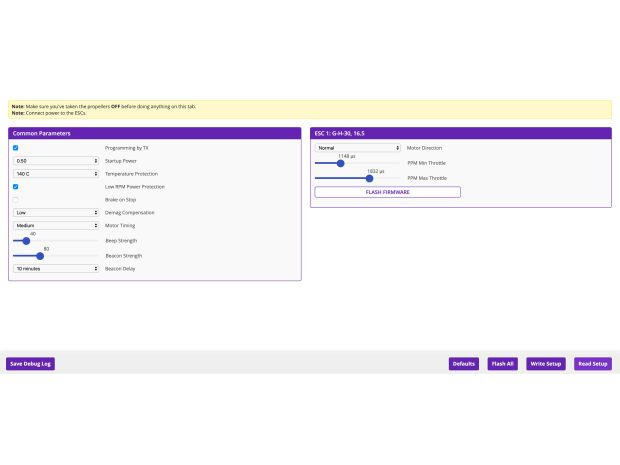620x465 pixels.
Task: Open the Motor Direction dropdown
Action: [x=357, y=148]
